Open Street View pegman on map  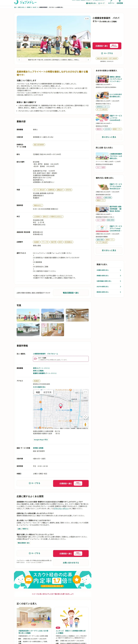tap(85, 424)
